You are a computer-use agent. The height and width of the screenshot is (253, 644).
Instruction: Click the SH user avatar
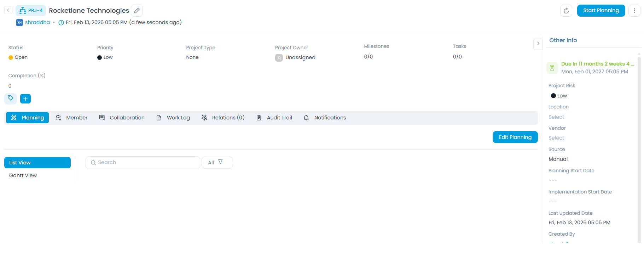pos(19,22)
